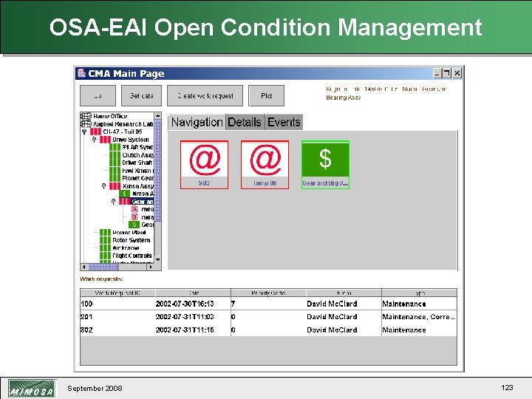Click the green dollar icon beside Xmsn A

point(124,194)
